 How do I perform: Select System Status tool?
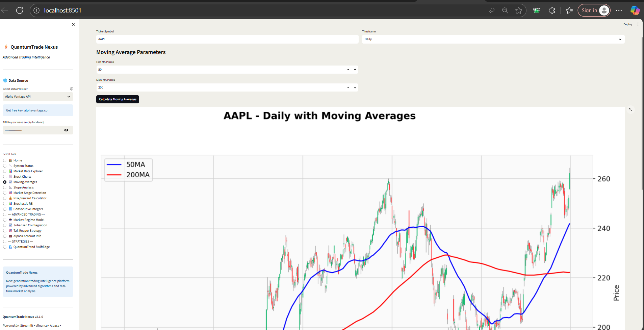pos(5,166)
